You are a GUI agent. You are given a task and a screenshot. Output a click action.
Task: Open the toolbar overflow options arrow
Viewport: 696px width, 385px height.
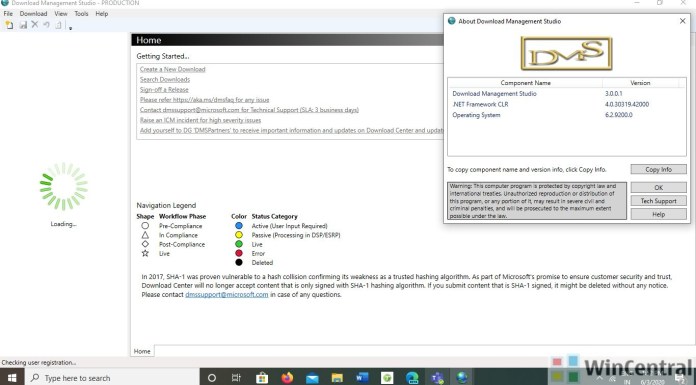70,28
